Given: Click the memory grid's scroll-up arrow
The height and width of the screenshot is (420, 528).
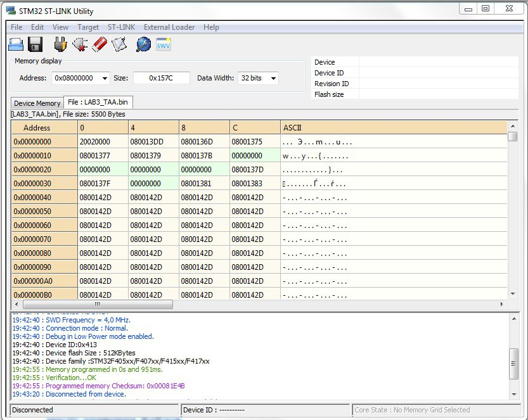Looking at the screenshot, I should (x=513, y=126).
